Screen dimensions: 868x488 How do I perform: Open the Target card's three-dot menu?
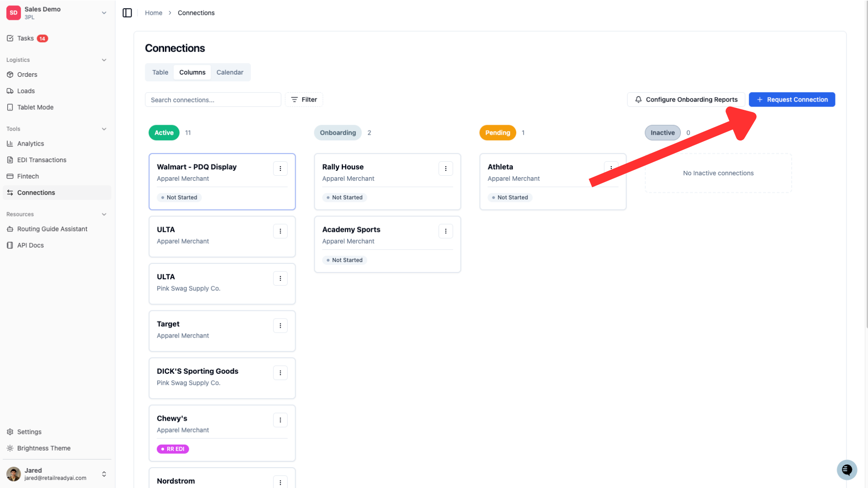pos(280,326)
